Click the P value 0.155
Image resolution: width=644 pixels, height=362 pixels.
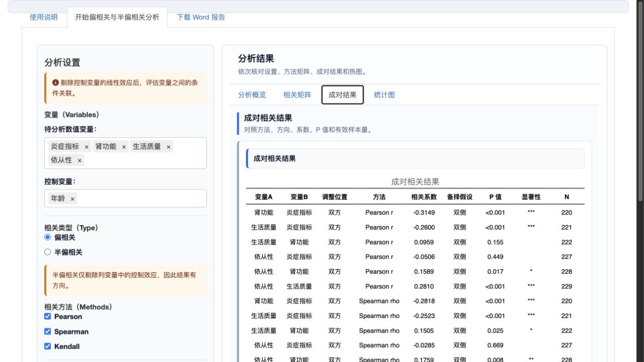pos(495,242)
